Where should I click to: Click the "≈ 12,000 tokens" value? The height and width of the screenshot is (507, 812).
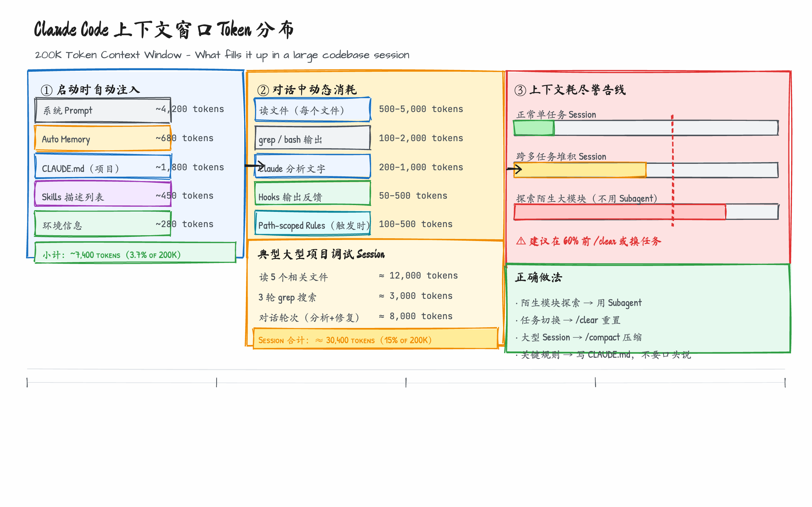pyautogui.click(x=418, y=275)
